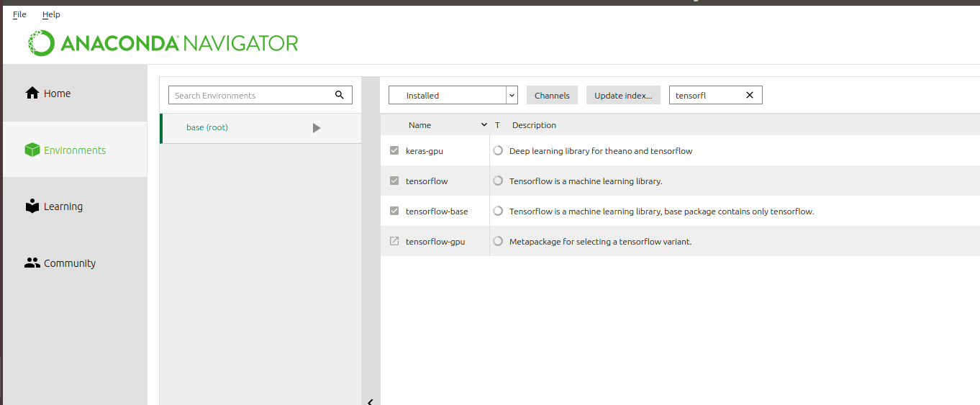Click the Channels button
Image resolution: width=980 pixels, height=405 pixels.
tap(552, 95)
